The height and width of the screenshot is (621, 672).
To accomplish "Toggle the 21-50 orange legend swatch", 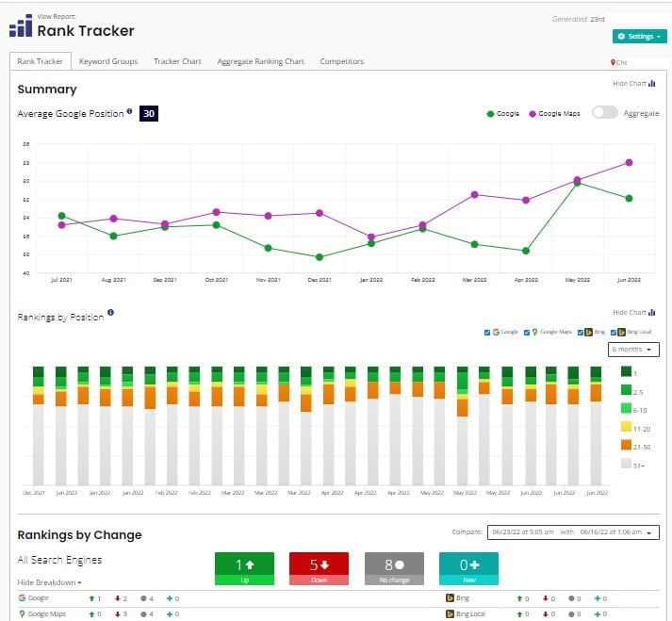I will (x=626, y=446).
